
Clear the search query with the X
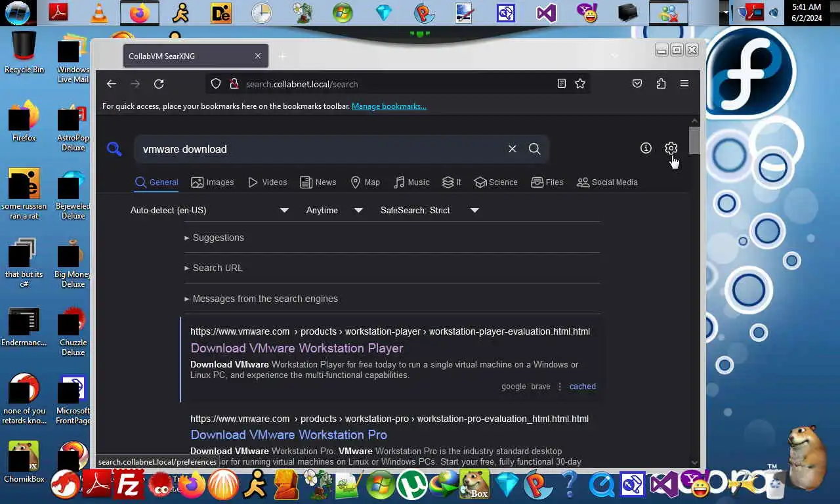(513, 149)
